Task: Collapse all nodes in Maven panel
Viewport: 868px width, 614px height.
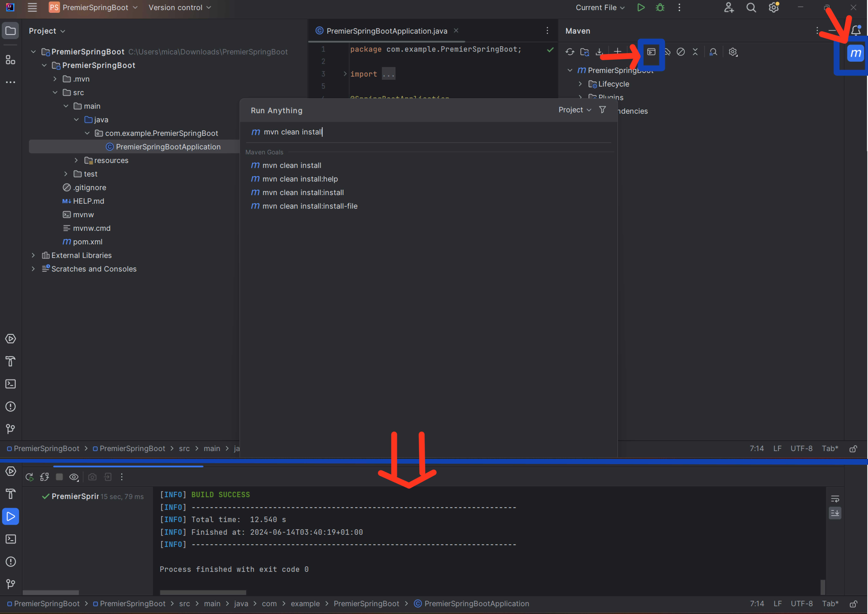Action: tap(695, 52)
